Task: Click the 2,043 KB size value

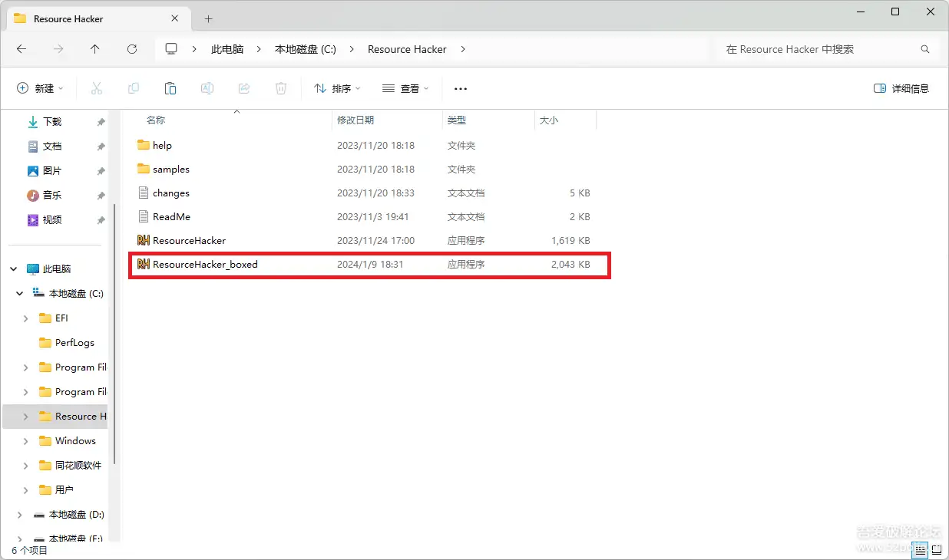Action: (570, 264)
